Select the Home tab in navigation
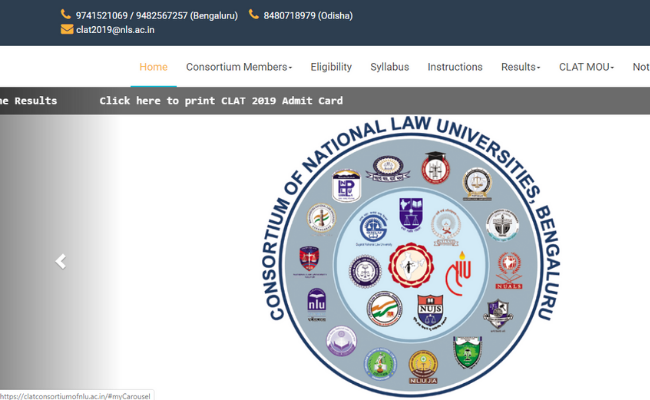 tap(153, 67)
